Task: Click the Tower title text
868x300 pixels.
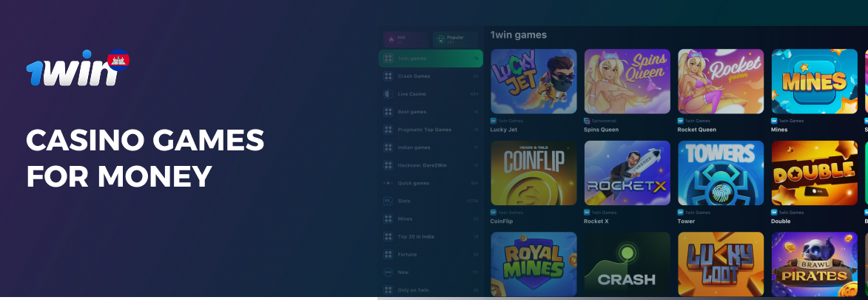Action: click(x=686, y=221)
